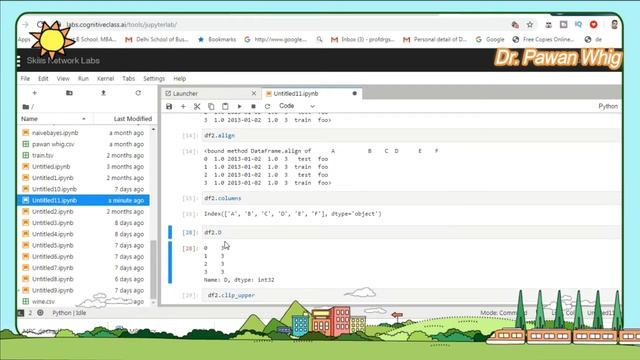Refresh the file list
This screenshot has width=640, height=360.
point(138,93)
